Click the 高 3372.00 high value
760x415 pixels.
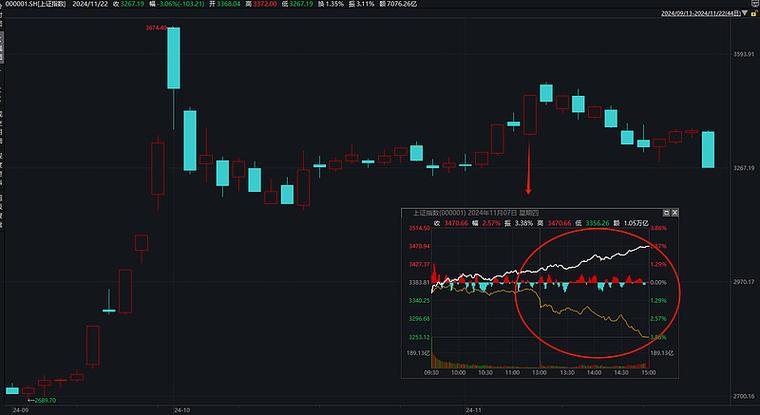coord(261,4)
